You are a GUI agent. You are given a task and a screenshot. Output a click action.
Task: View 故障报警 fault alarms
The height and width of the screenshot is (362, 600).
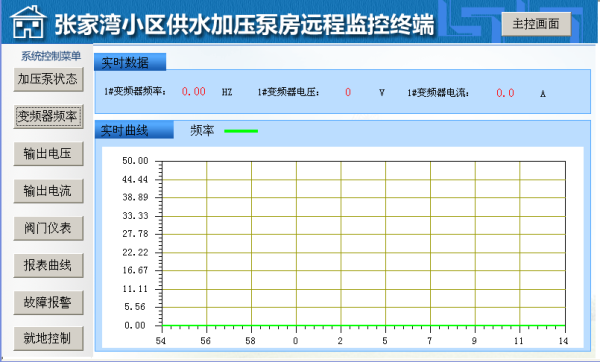48,302
